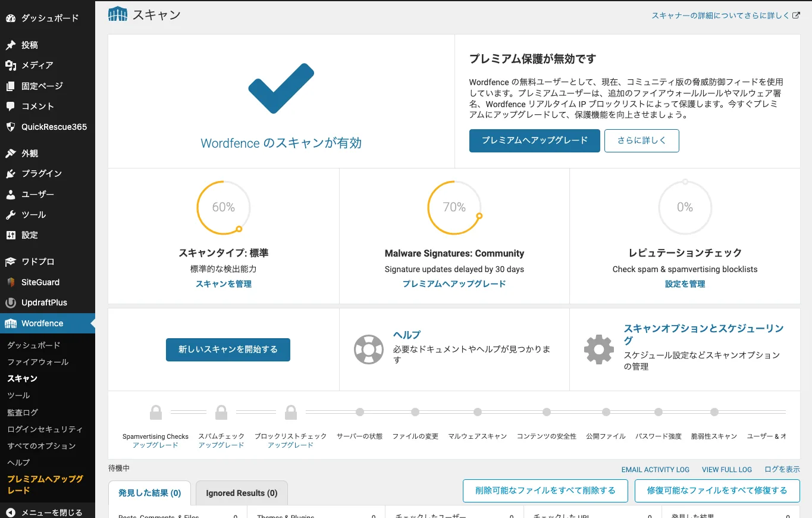The height and width of the screenshot is (518, 812).
Task: Click the UpdraftPlus logo icon
Action: point(10,302)
